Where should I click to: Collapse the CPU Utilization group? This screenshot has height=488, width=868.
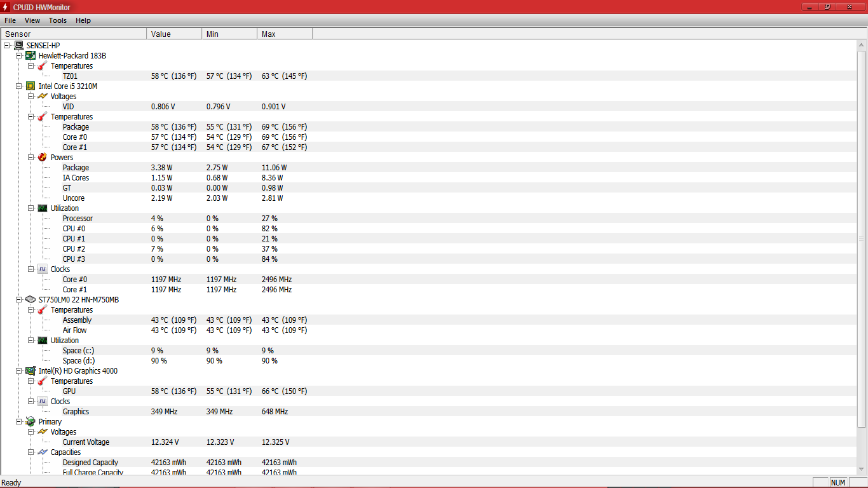(x=31, y=208)
